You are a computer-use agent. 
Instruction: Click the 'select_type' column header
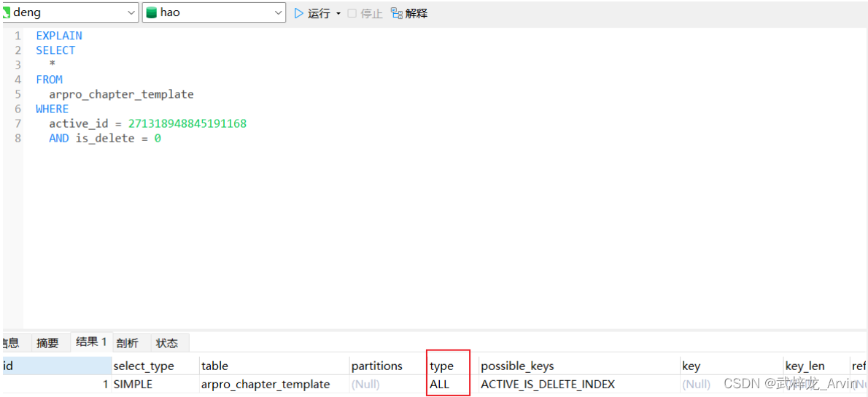(143, 366)
